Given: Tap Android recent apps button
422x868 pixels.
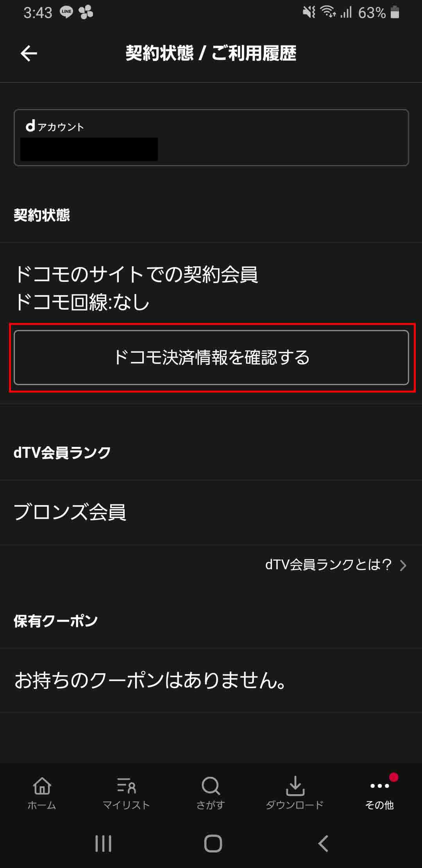Looking at the screenshot, I should pos(104,843).
